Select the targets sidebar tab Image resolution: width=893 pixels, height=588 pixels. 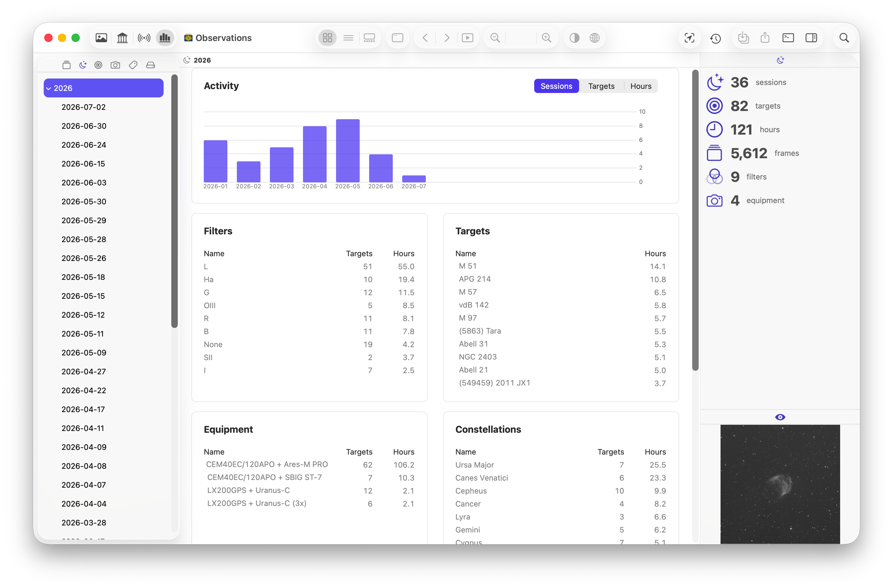98,65
